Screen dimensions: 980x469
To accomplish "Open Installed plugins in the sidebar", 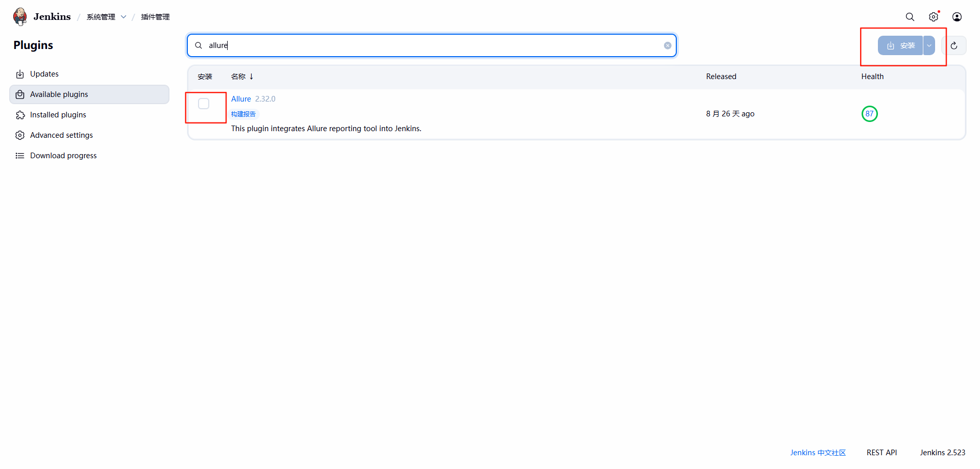I will point(89,115).
